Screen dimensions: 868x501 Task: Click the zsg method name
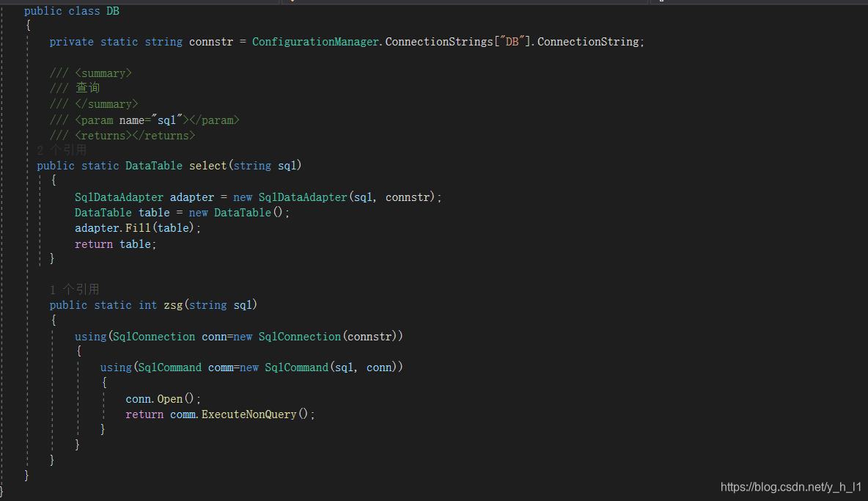[173, 305]
